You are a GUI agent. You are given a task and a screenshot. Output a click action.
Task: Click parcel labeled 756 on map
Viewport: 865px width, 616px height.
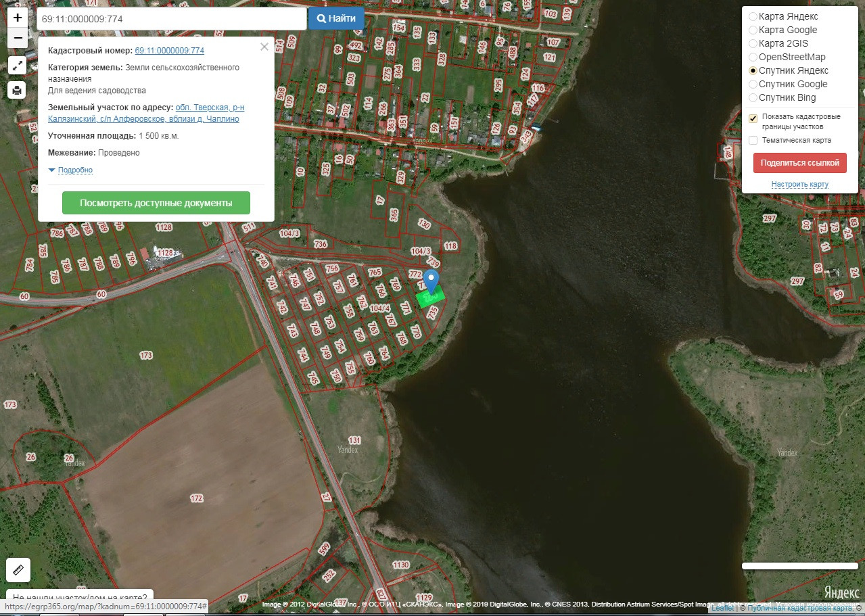[x=332, y=268]
